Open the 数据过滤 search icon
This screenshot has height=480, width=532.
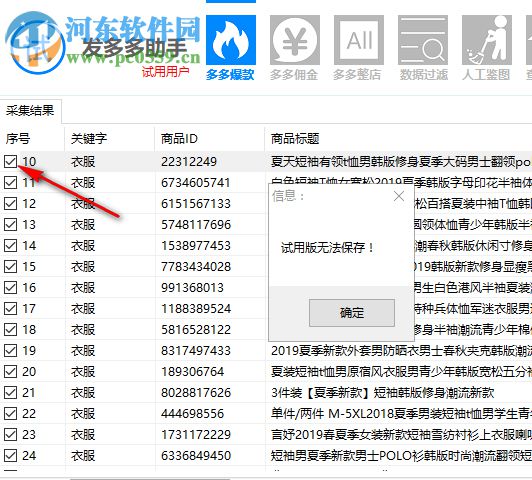(423, 40)
